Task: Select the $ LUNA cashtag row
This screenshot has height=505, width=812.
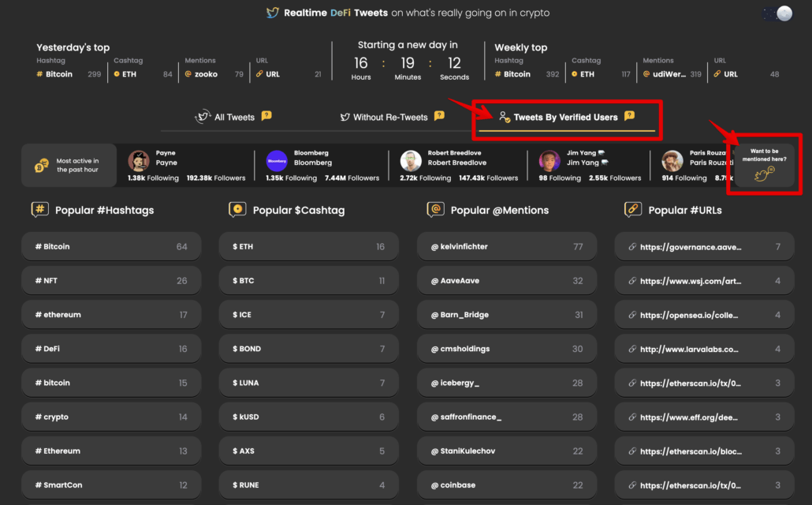Action: (309, 383)
